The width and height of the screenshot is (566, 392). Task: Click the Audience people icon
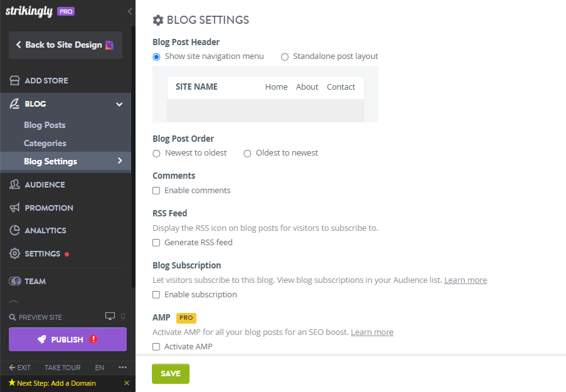[x=14, y=185]
